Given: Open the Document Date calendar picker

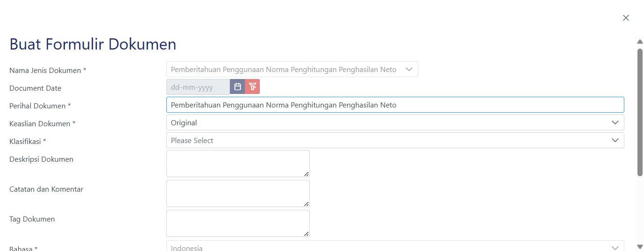Looking at the screenshot, I should coord(237,87).
